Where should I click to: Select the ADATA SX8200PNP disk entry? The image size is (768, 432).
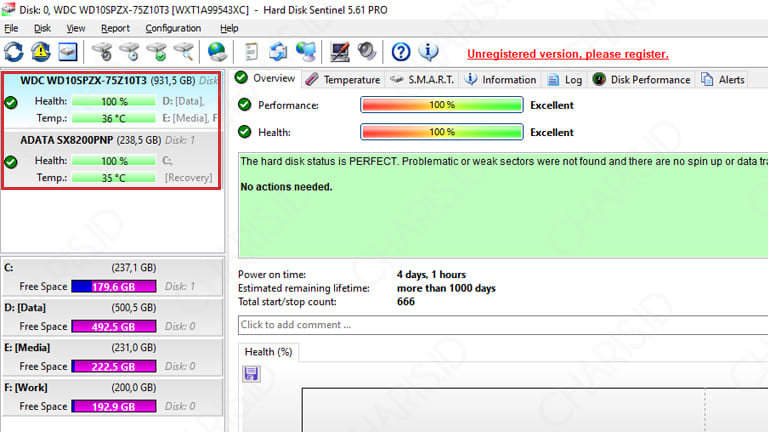point(112,159)
